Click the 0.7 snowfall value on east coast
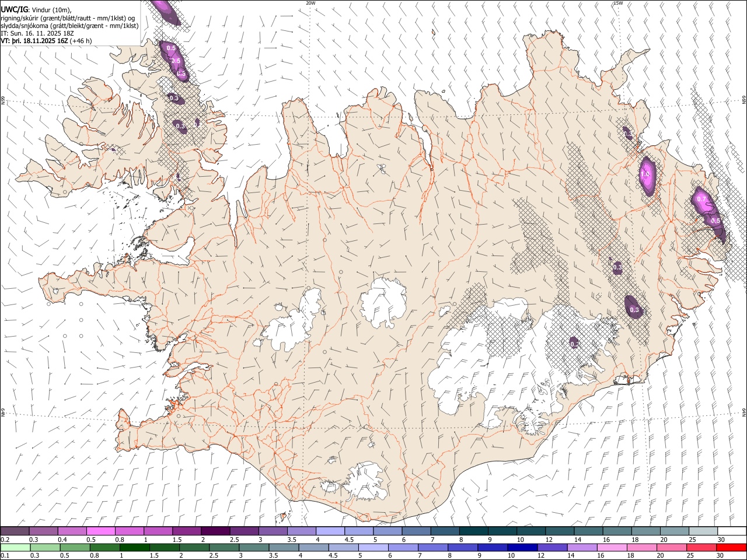The image size is (747, 560). (701, 199)
